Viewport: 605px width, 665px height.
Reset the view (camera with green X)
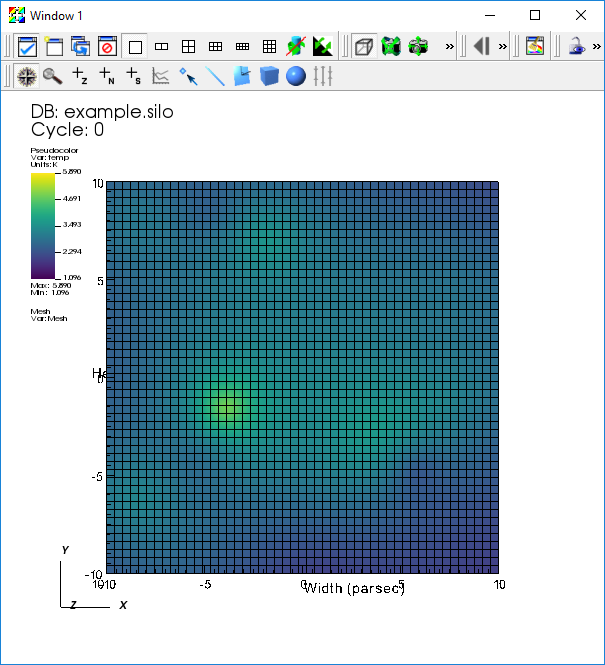(391, 46)
